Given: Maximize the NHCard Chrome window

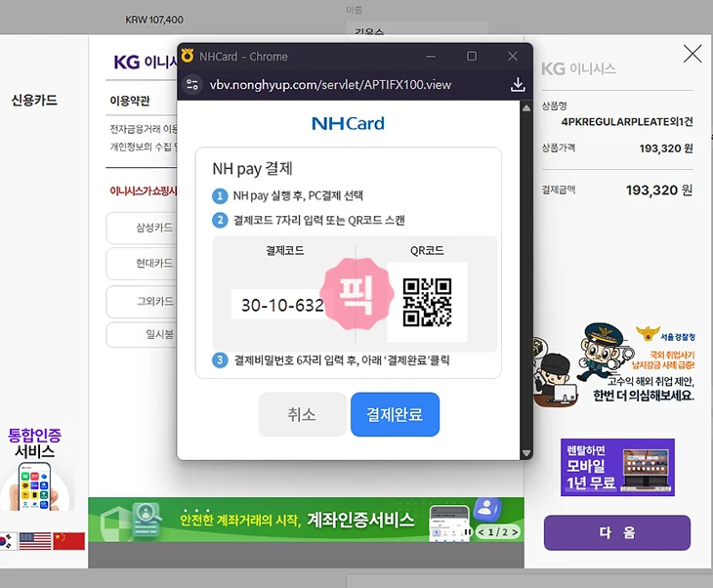Looking at the screenshot, I should 472,56.
